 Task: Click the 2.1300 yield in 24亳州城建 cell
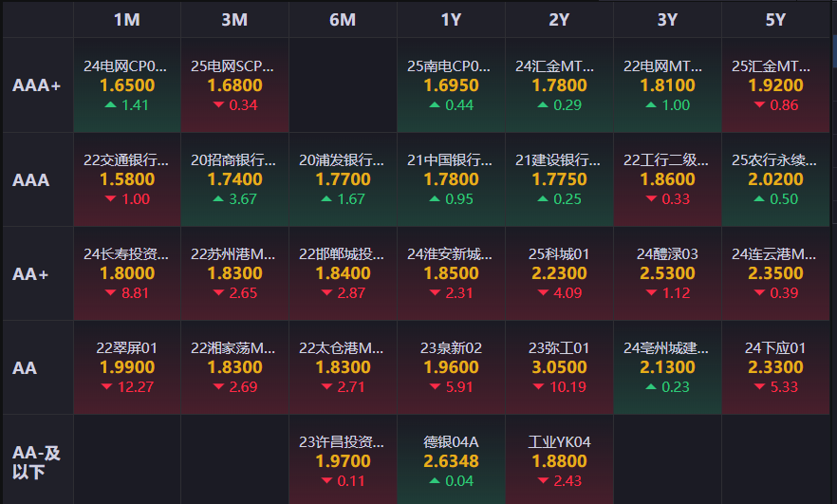[x=667, y=367]
